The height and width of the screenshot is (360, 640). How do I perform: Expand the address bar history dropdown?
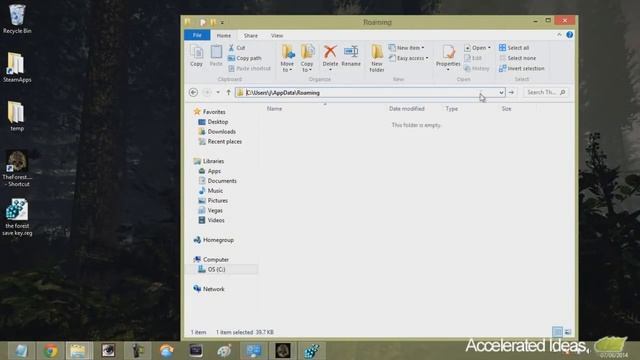501,93
